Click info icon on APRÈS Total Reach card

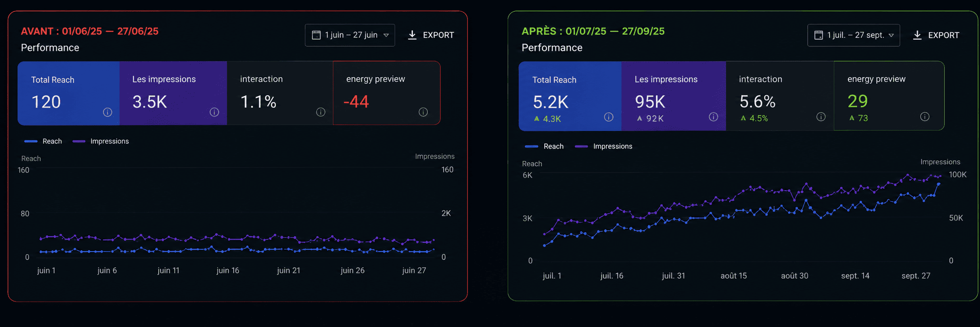coord(609,117)
